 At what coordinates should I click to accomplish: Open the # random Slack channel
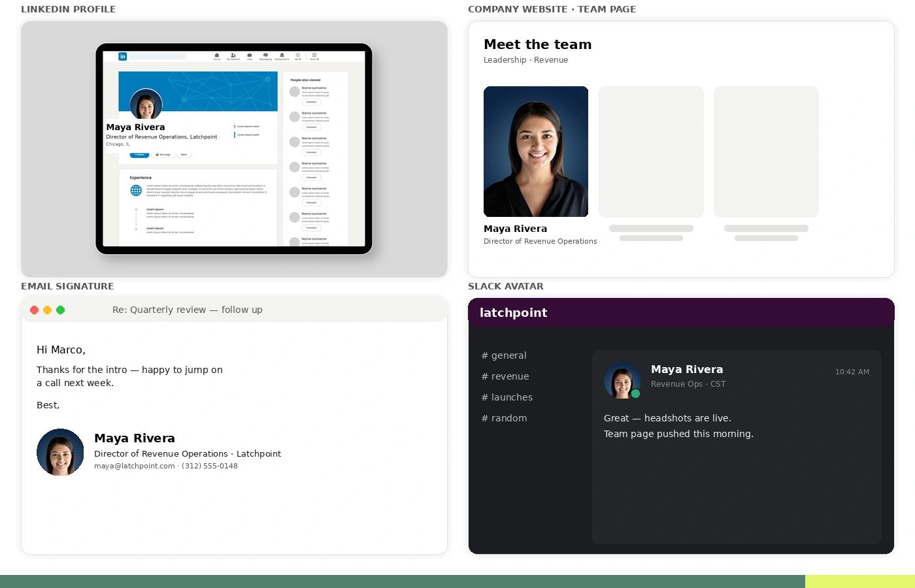tap(504, 418)
